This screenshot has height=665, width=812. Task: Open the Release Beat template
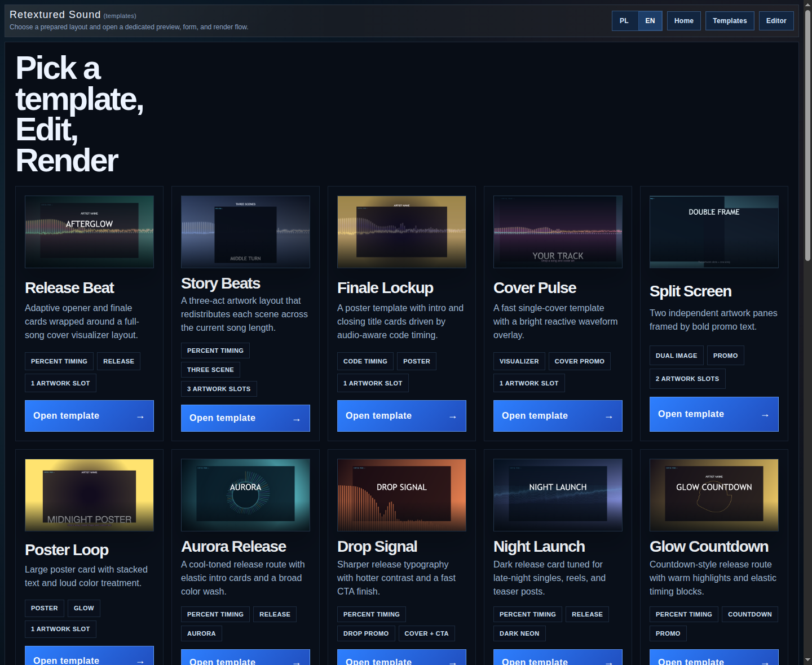point(89,416)
